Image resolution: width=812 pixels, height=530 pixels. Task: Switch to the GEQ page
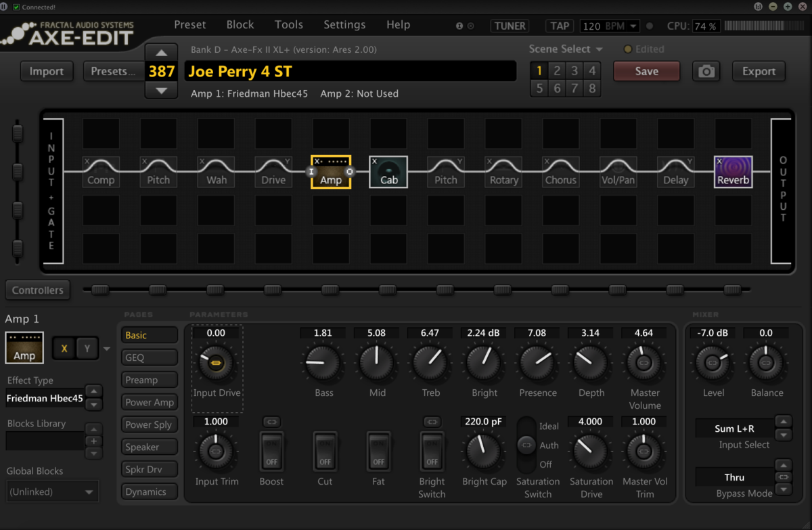pos(150,357)
